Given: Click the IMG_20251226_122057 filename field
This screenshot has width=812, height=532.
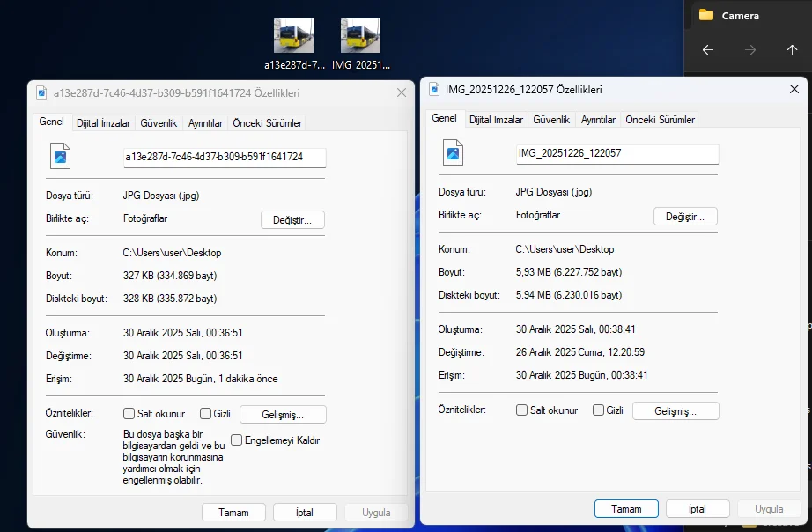Looking at the screenshot, I should click(x=617, y=153).
